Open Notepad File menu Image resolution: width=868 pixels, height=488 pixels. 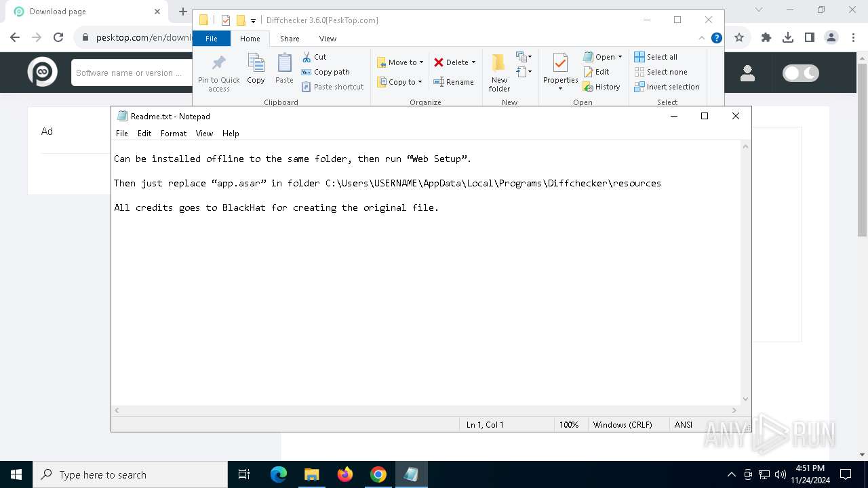121,134
